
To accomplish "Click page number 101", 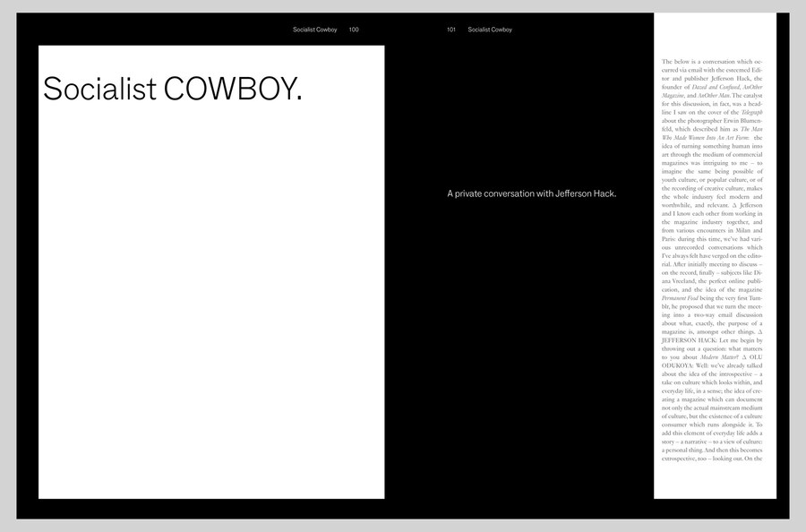I will [x=451, y=30].
